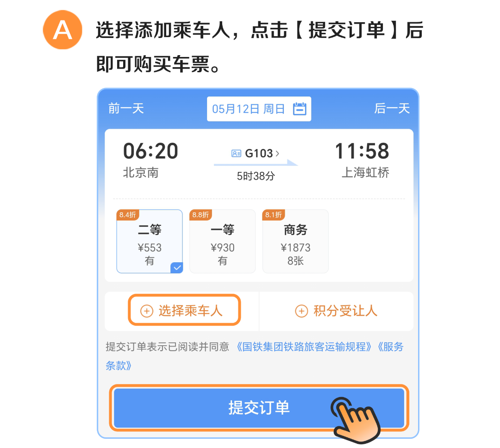Go to the previous day 前一天
This screenshot has width=500, height=448.
(x=126, y=108)
